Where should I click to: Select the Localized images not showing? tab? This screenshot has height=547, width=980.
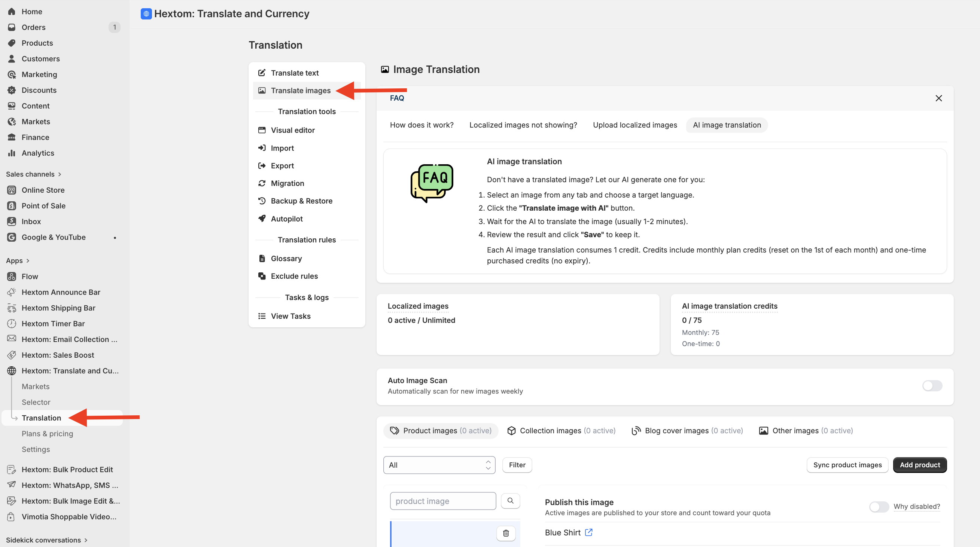[x=523, y=125]
